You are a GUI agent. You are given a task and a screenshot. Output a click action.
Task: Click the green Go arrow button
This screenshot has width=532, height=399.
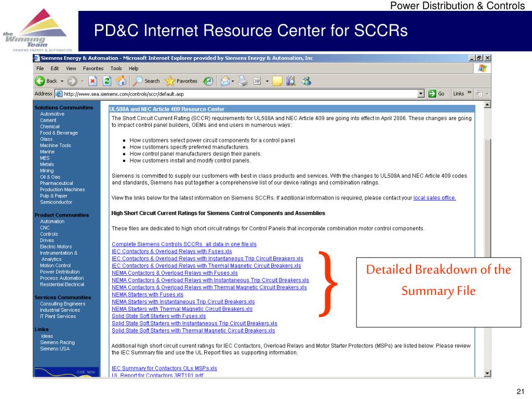(432, 94)
